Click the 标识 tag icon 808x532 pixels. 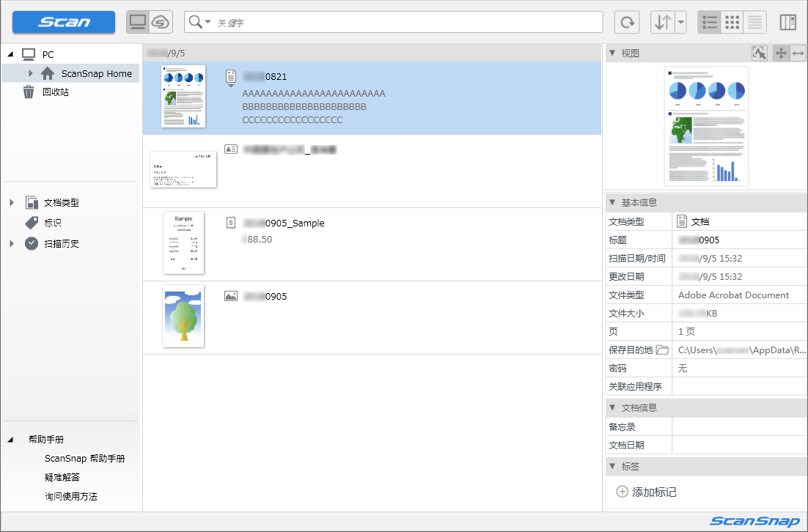(32, 223)
